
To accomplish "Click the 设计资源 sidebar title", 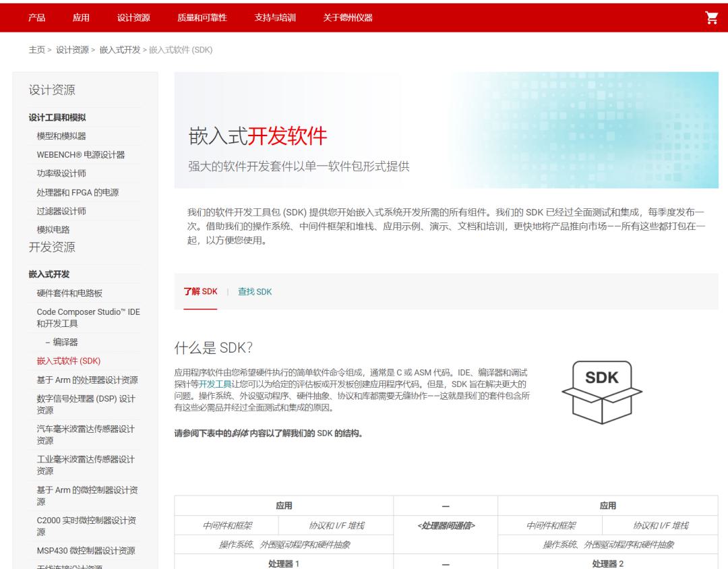I will [x=51, y=90].
